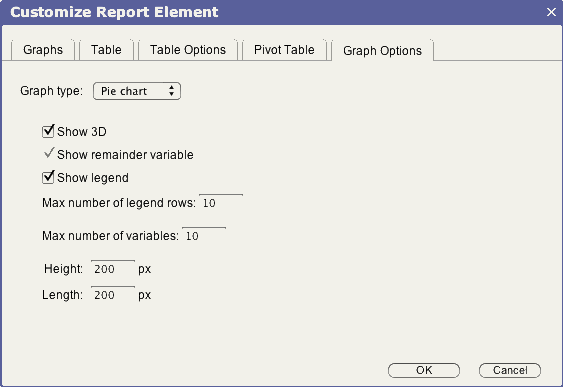
Task: Select the Pivot Table tab
Action: (284, 50)
